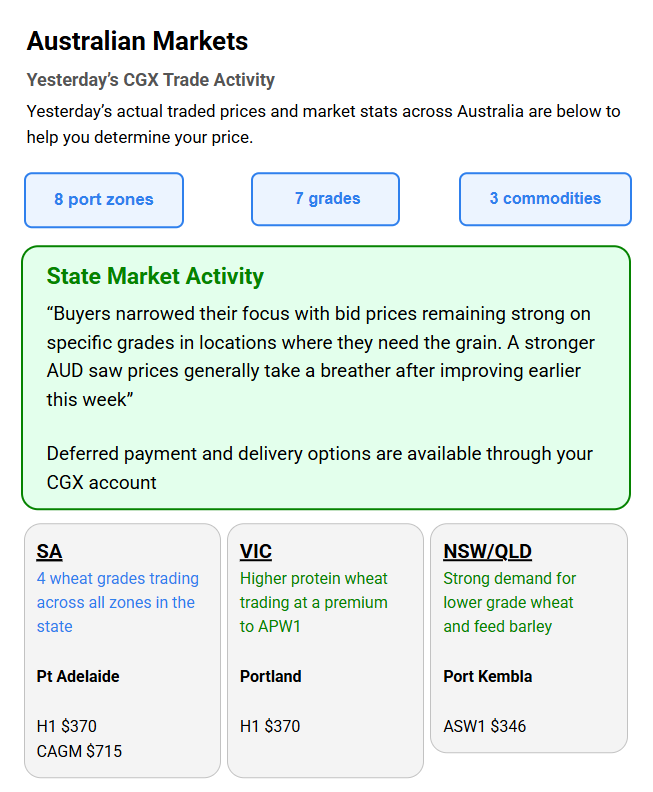
Task: Click the 'CAGM $715' price
Action: [x=79, y=750]
